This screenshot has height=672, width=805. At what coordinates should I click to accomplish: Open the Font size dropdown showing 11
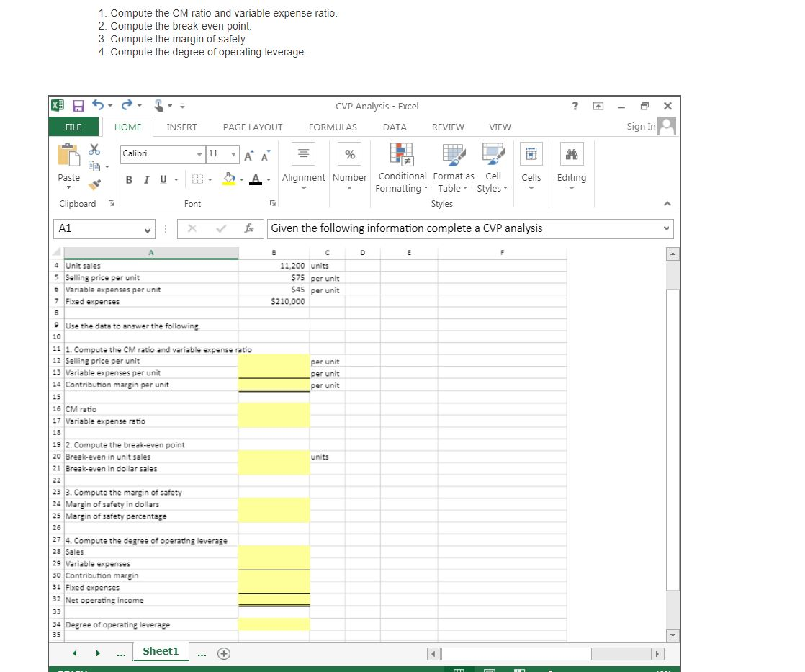pyautogui.click(x=234, y=155)
